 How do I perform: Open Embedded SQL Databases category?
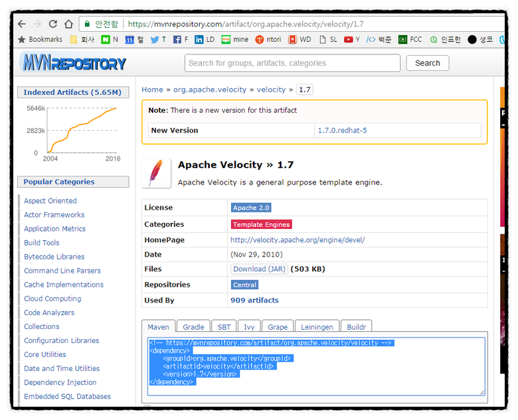click(x=67, y=396)
